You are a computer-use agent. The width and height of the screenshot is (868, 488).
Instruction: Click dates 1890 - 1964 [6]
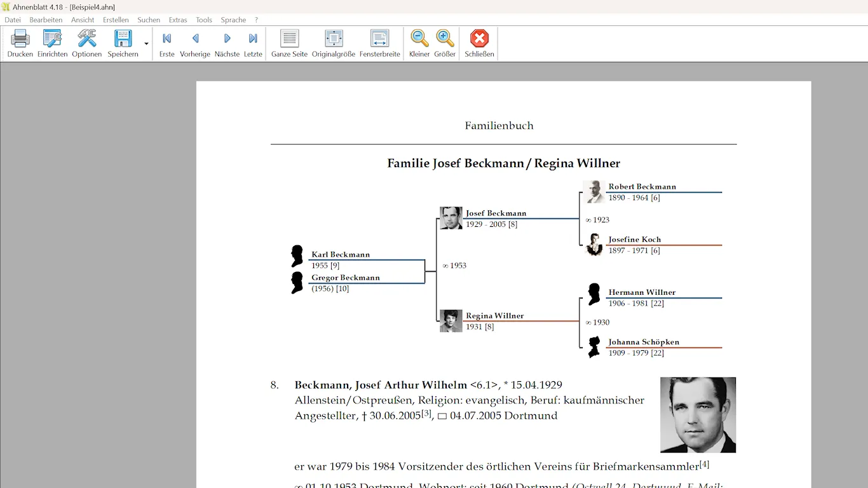coord(634,198)
